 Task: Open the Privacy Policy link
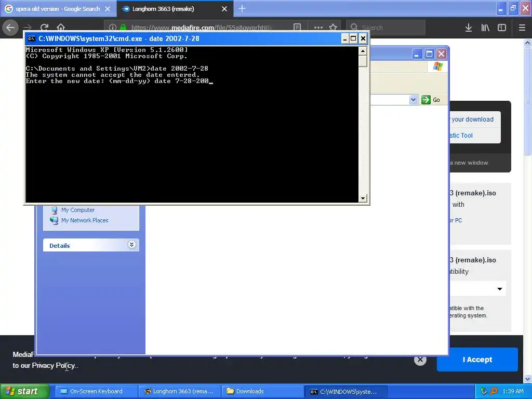pos(54,365)
